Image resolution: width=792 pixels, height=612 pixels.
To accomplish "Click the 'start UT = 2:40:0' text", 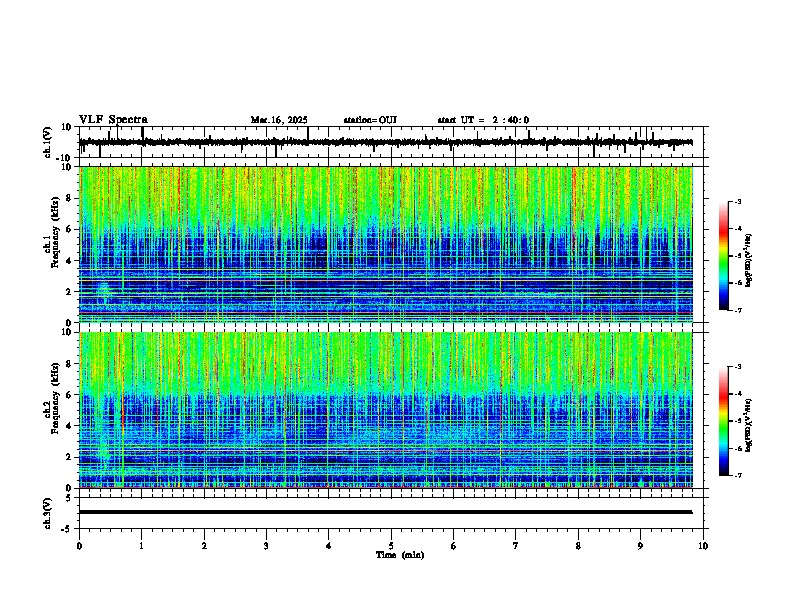I will pos(483,120).
